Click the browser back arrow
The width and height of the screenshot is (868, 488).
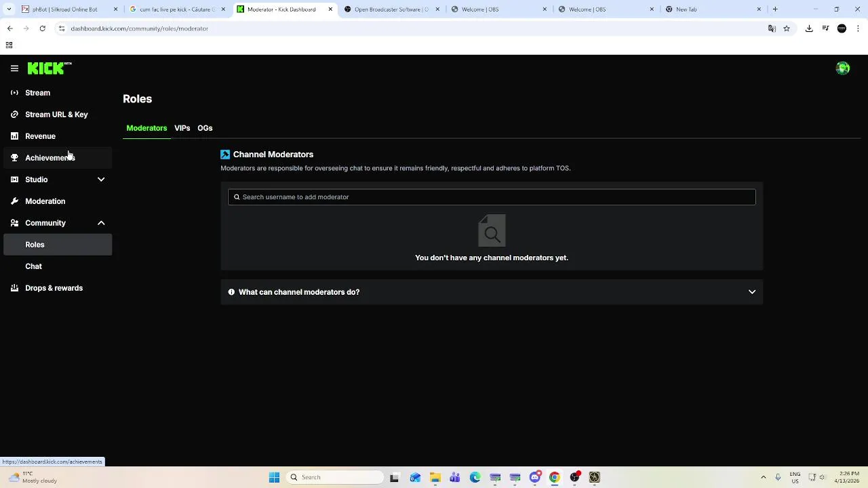[9, 28]
